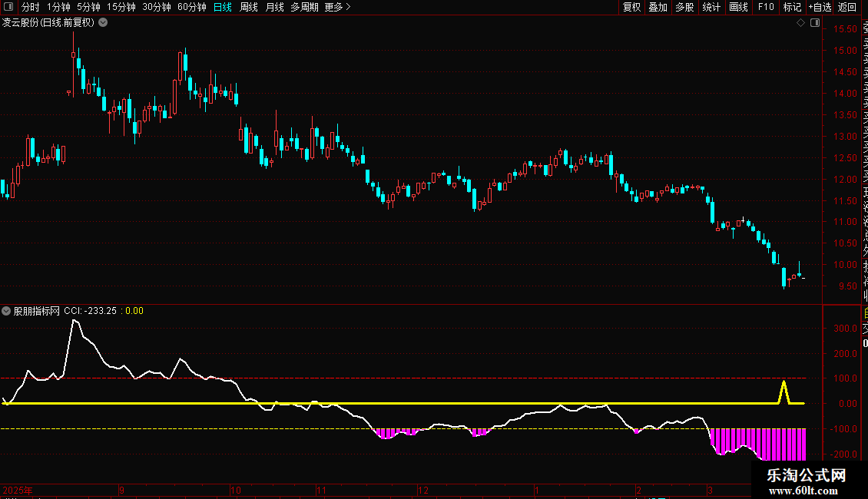Open the F10 company info

766,7
